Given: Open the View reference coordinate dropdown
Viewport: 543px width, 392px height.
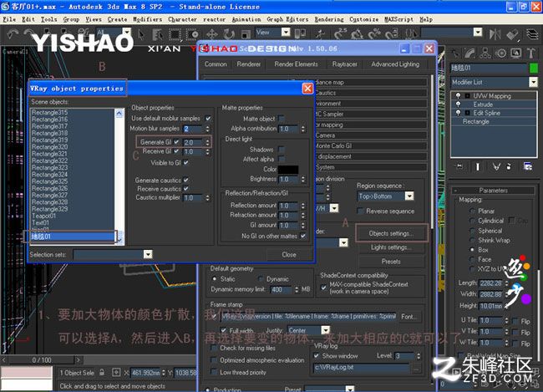Looking at the screenshot, I should click(286, 33).
